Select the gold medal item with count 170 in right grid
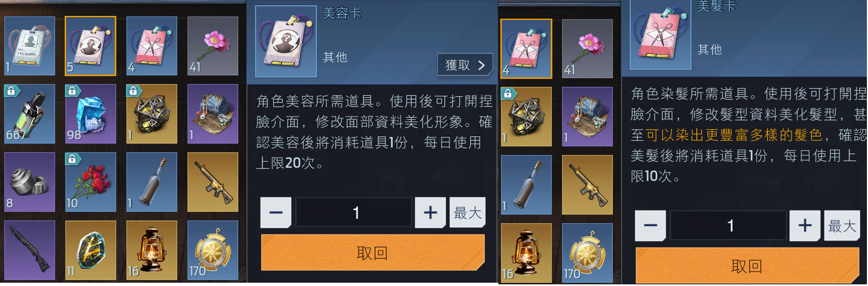The width and height of the screenshot is (868, 286). (x=587, y=253)
